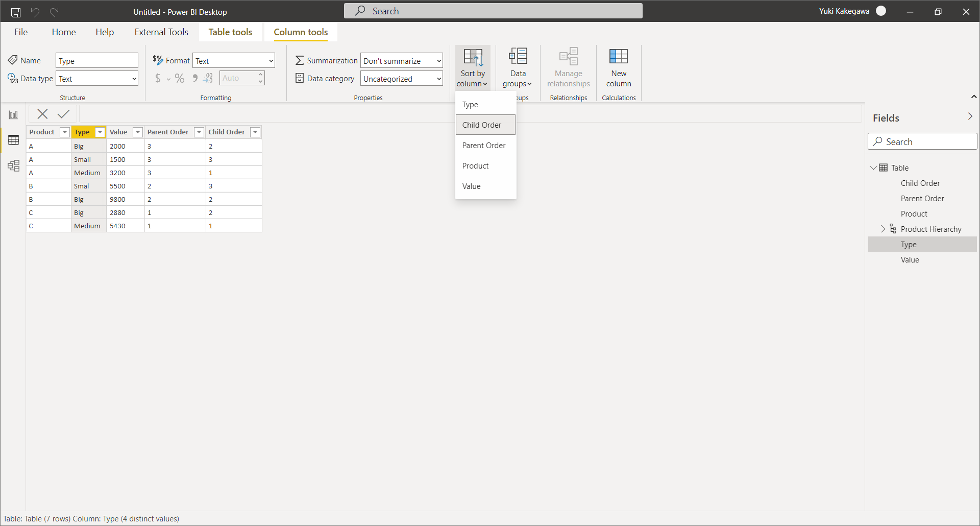This screenshot has width=980, height=526.
Task: Click the Redo arrow icon
Action: point(54,11)
